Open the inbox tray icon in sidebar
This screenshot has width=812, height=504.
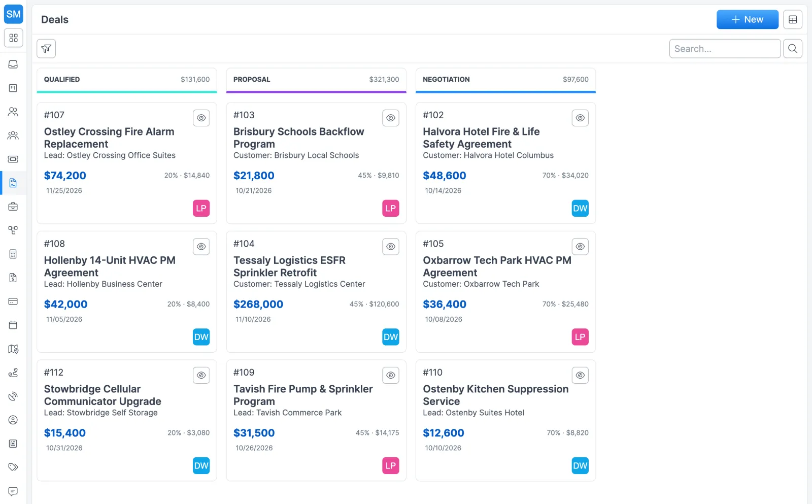pos(13,64)
